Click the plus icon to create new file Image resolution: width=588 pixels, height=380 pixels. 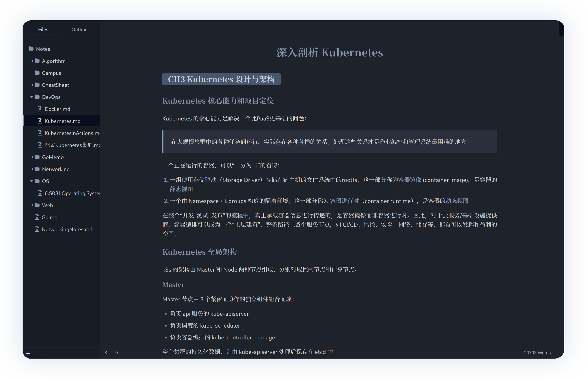(28, 353)
